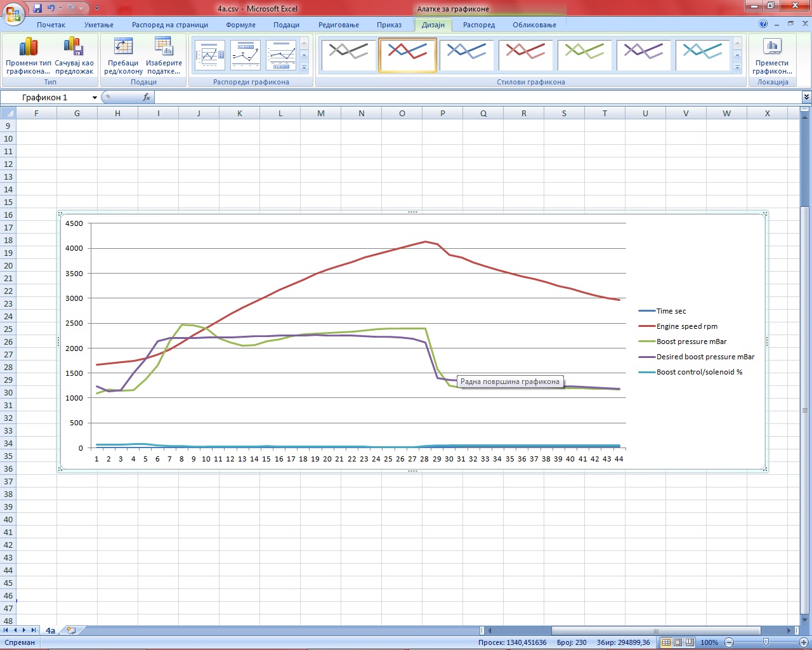Click the zoom slider handle

click(766, 642)
